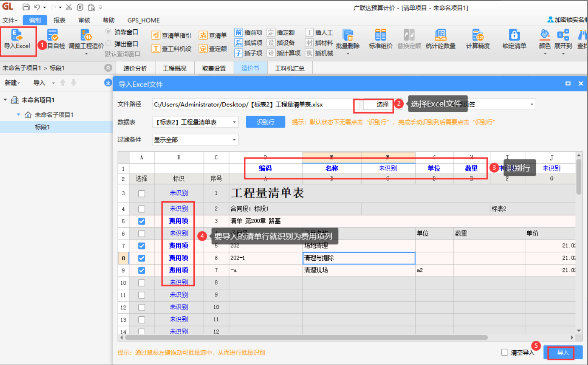Untick the checkbox for 清理现场 row

142,271
